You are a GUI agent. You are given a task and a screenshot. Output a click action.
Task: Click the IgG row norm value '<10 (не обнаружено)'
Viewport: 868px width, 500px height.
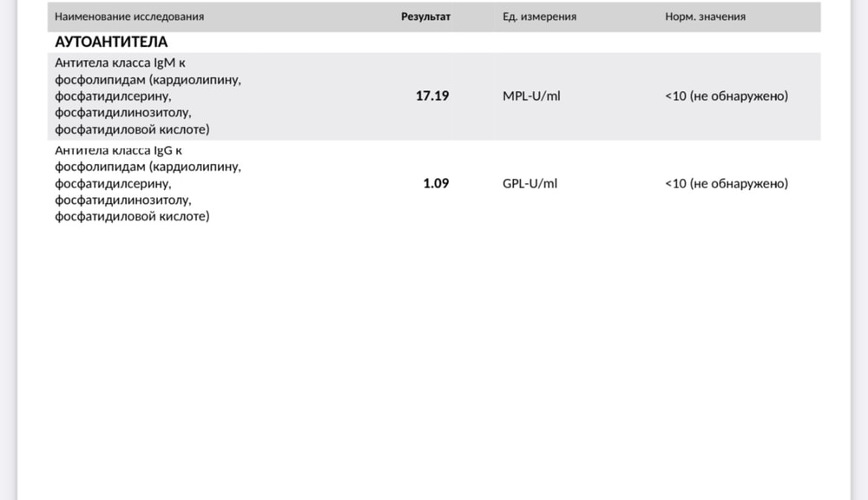click(727, 183)
